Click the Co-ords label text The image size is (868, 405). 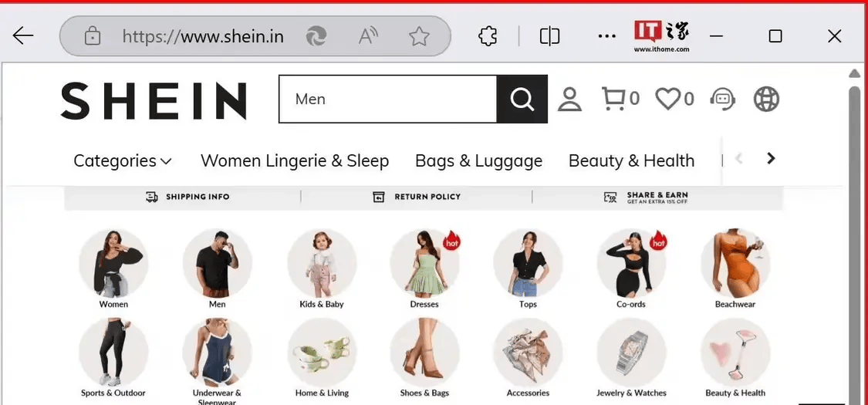point(631,304)
